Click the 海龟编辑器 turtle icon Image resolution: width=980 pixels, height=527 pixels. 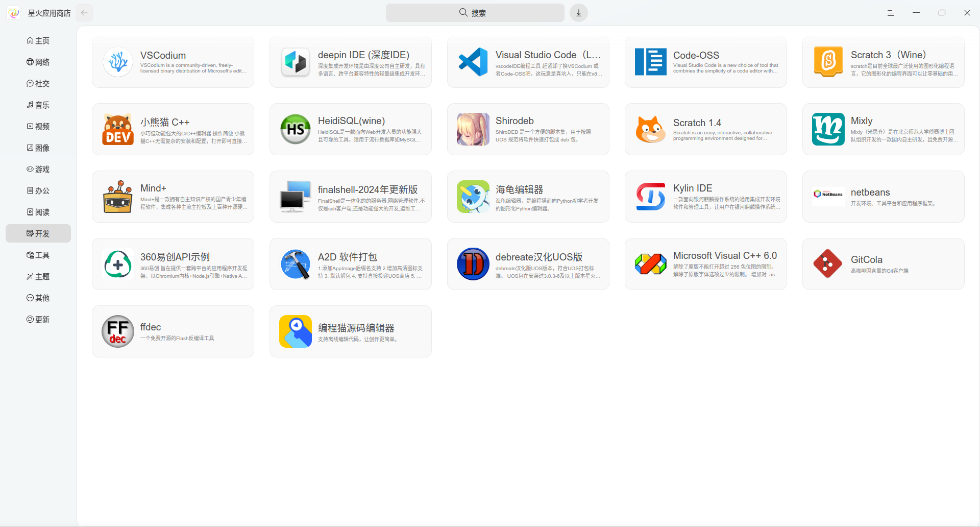[473, 197]
